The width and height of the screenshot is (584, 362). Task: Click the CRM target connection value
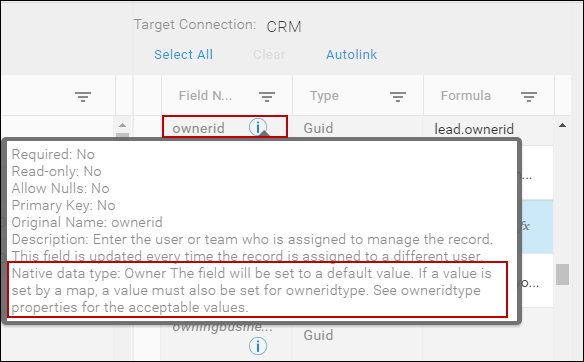tap(284, 27)
